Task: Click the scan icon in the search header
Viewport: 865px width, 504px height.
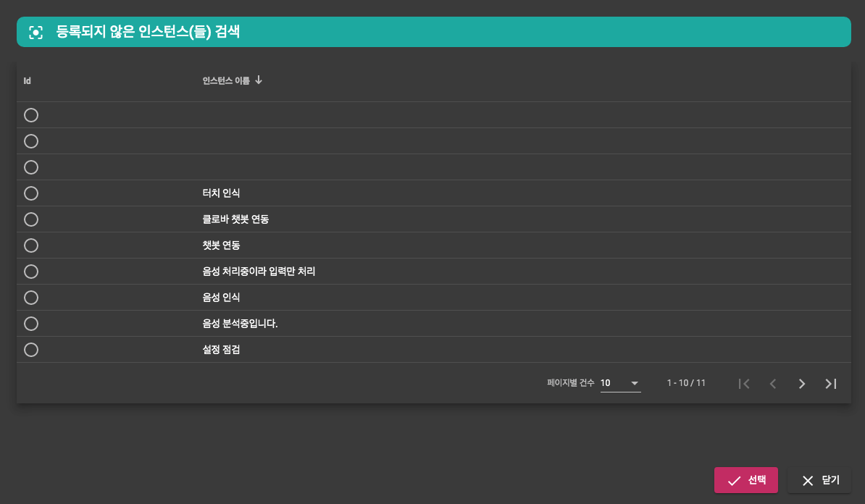Action: point(36,32)
